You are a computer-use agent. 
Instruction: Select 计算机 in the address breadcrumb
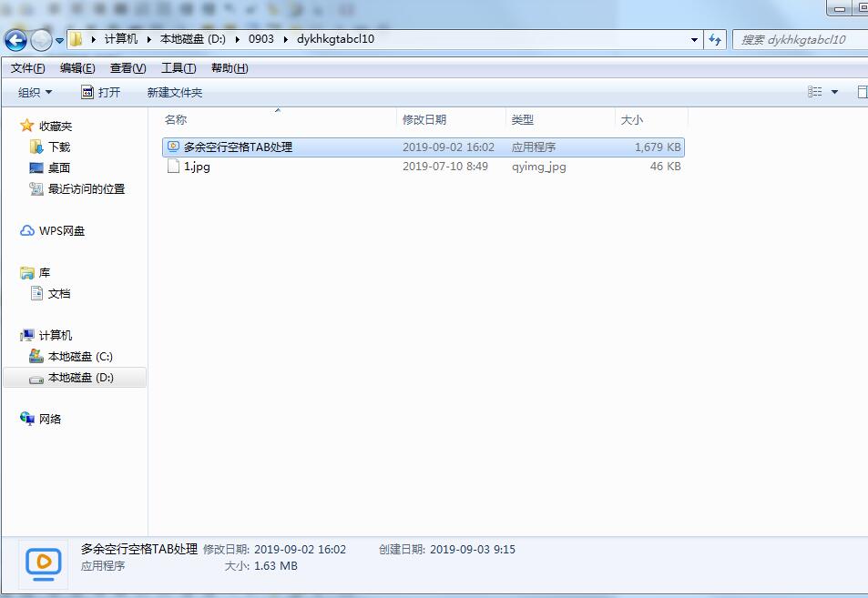click(x=120, y=39)
